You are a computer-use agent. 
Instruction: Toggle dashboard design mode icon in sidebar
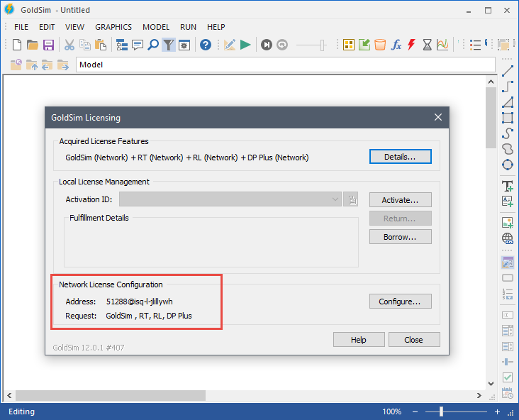[508, 262]
